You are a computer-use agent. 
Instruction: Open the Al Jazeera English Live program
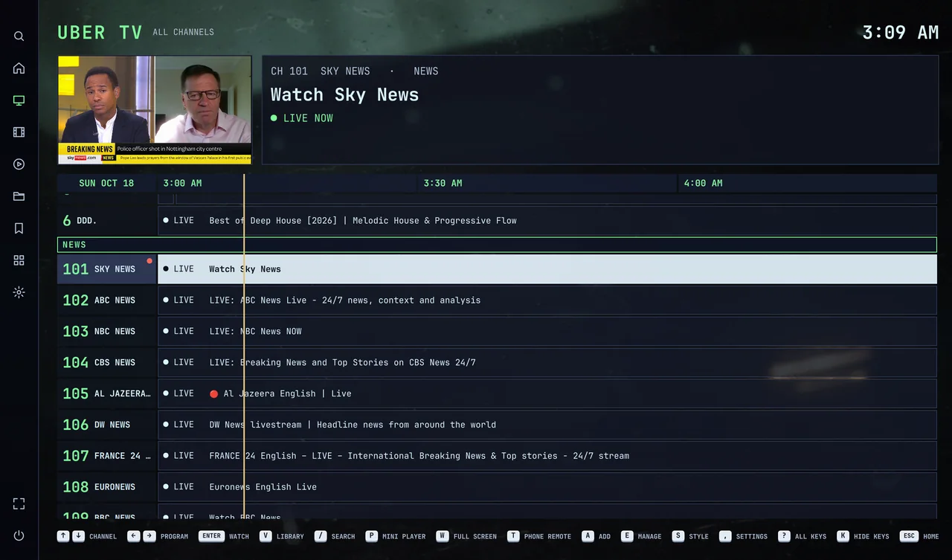click(547, 393)
